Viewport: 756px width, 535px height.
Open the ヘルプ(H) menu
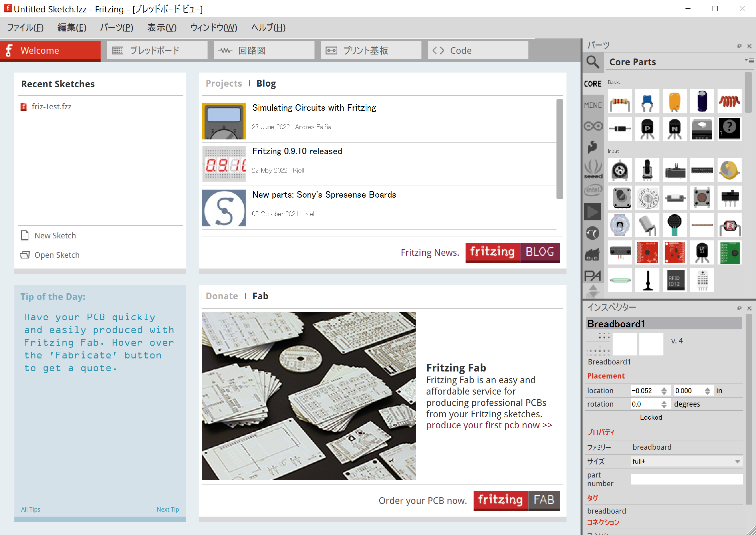click(x=268, y=28)
